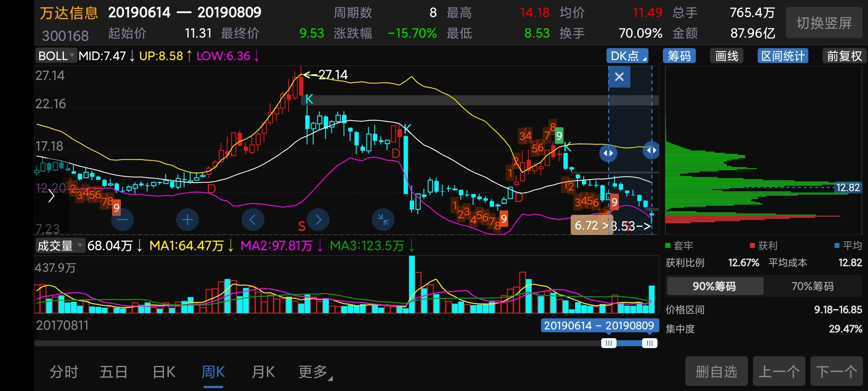
Task: Switch to the 日K tab
Action: pos(164,372)
